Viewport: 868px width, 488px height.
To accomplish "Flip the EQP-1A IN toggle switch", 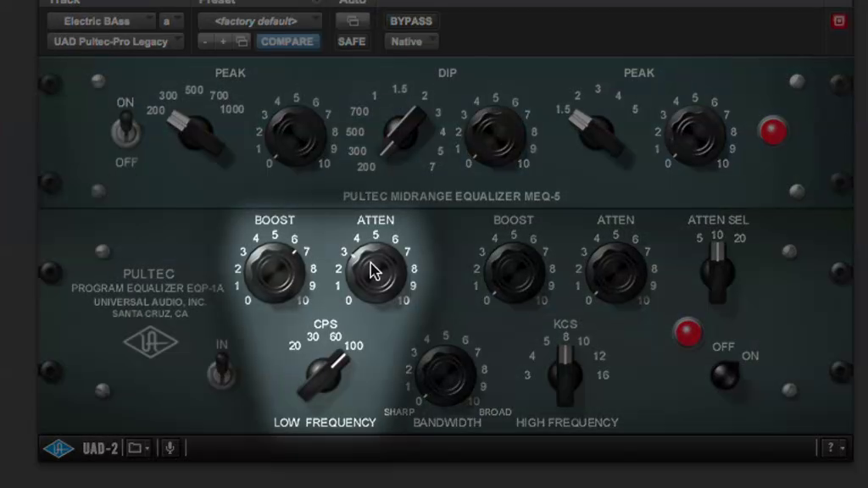I will click(222, 371).
